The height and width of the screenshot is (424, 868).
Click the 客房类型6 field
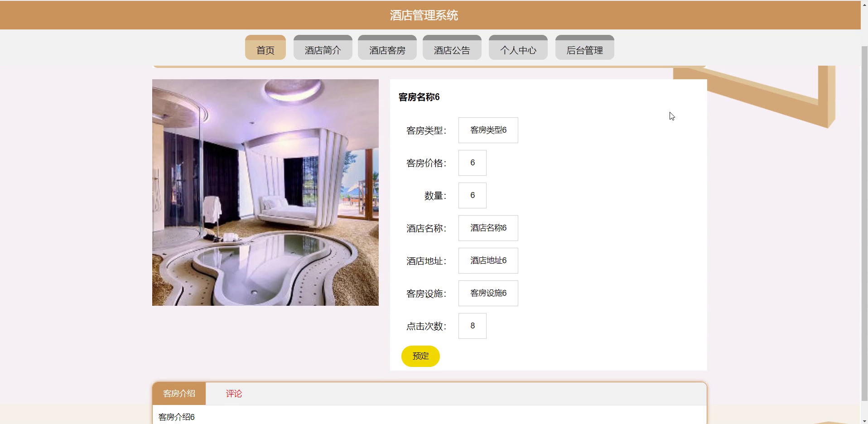(488, 130)
